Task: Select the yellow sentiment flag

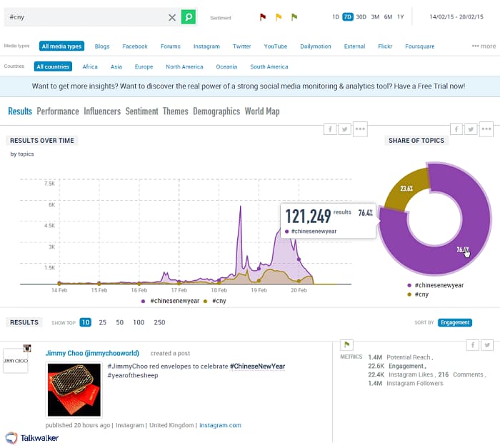Action: [279, 17]
